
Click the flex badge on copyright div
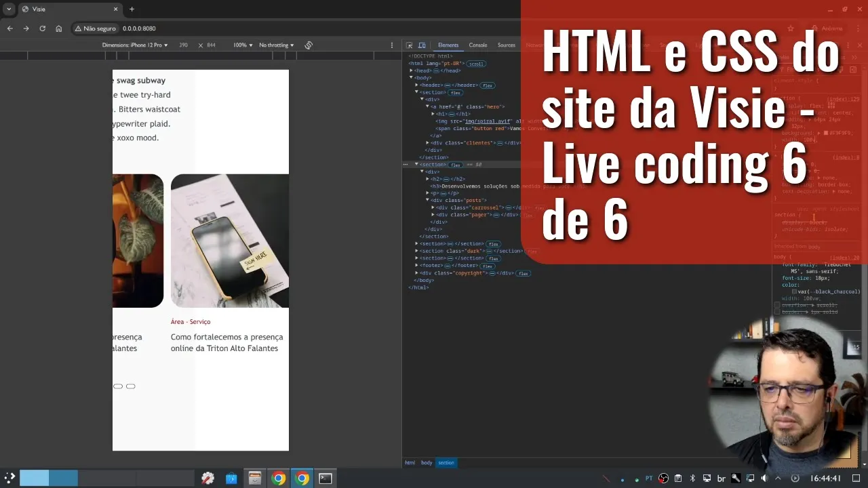[523, 273]
